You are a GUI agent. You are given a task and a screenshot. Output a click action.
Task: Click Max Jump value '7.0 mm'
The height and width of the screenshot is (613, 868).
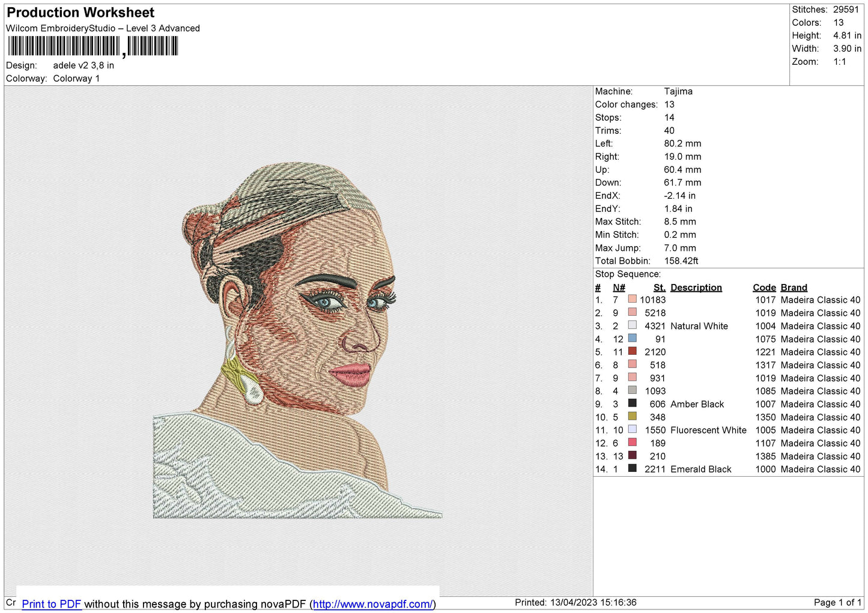tap(680, 248)
